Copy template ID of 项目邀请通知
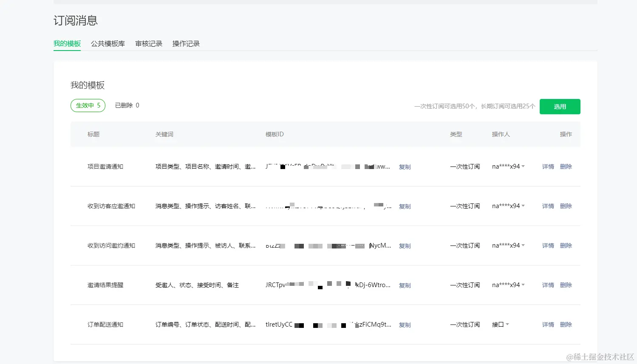Viewport: 637px width, 364px height. coord(405,167)
